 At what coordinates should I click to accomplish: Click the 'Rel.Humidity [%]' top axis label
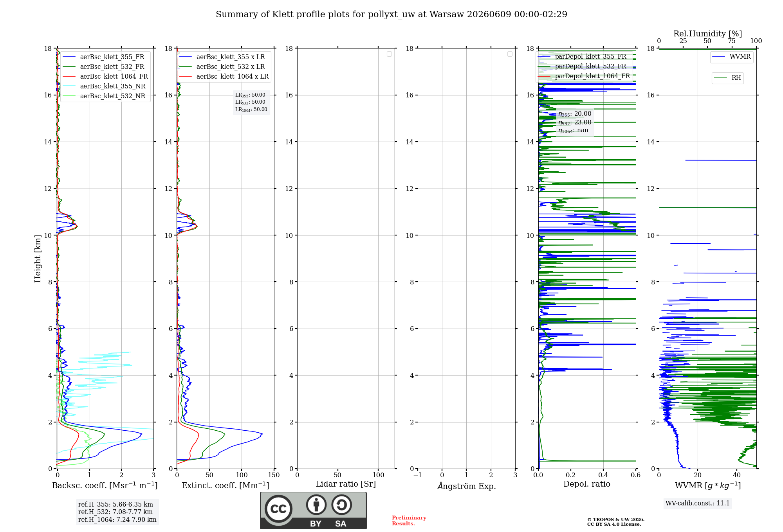pos(708,34)
